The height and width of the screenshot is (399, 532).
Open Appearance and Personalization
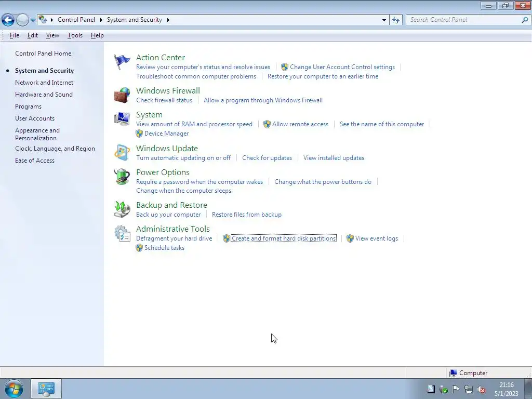pos(37,134)
